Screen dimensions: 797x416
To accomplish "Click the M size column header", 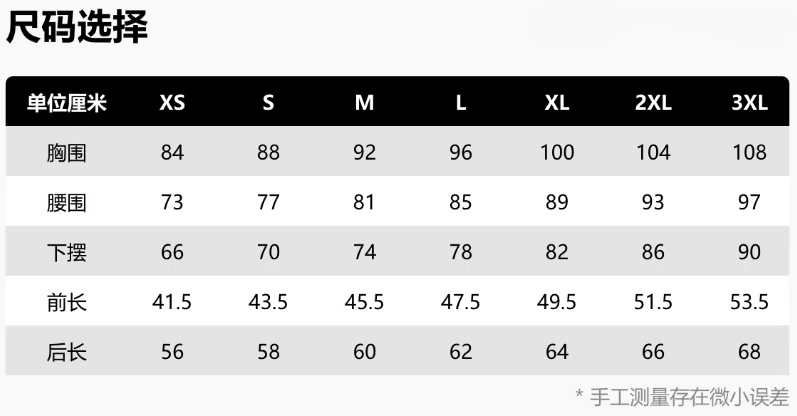I will [x=364, y=103].
